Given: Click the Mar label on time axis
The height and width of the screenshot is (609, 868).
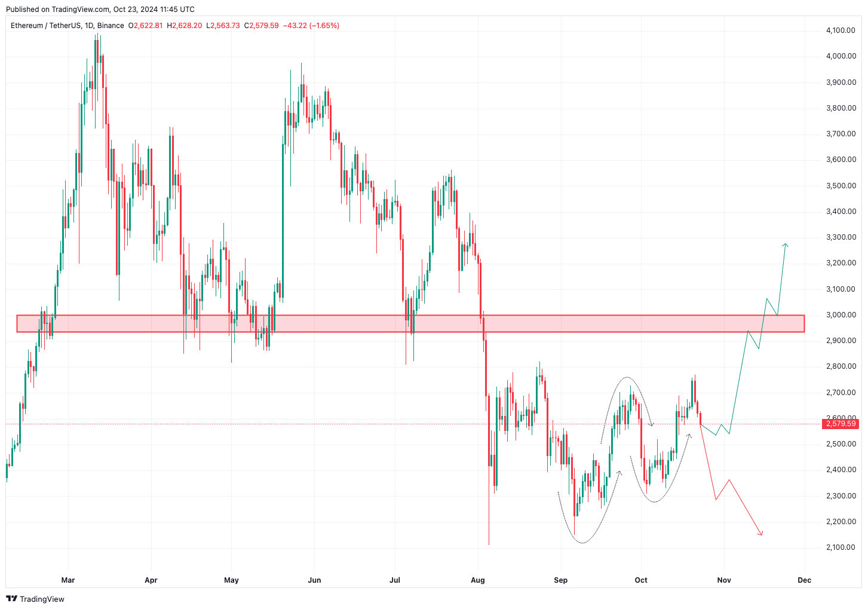Looking at the screenshot, I should (x=68, y=580).
